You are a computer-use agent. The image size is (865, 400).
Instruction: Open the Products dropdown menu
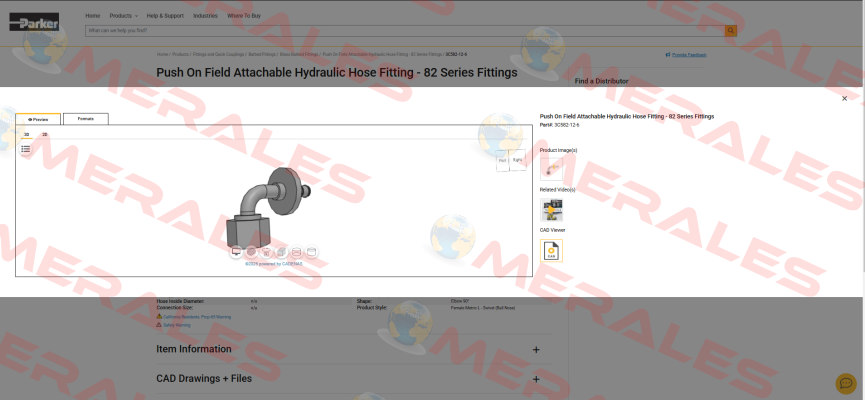pyautogui.click(x=124, y=16)
